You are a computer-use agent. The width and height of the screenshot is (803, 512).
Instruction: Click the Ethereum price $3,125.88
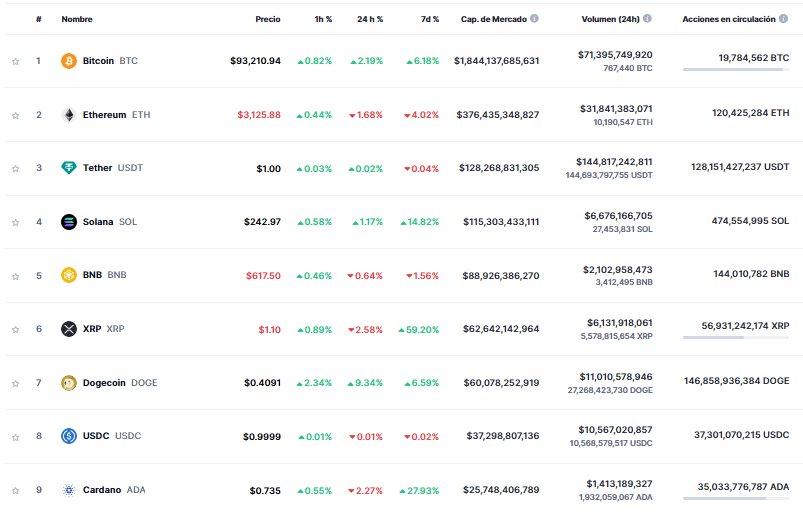(259, 115)
